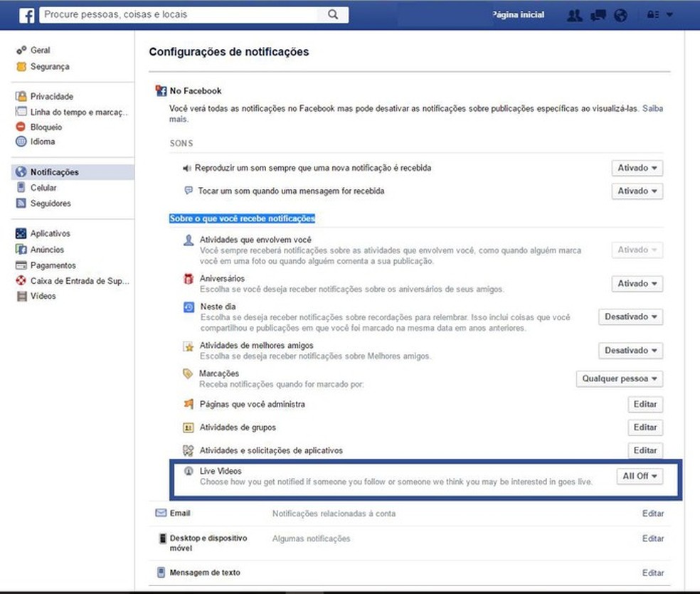Change Neste dia notifications to Ativado
This screenshot has height=594, width=700.
point(630,317)
